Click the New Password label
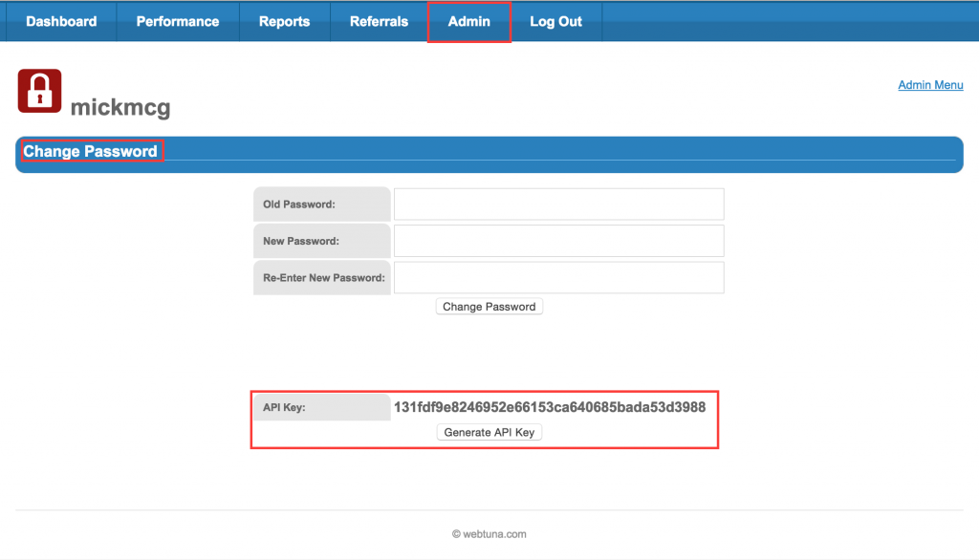 [301, 241]
